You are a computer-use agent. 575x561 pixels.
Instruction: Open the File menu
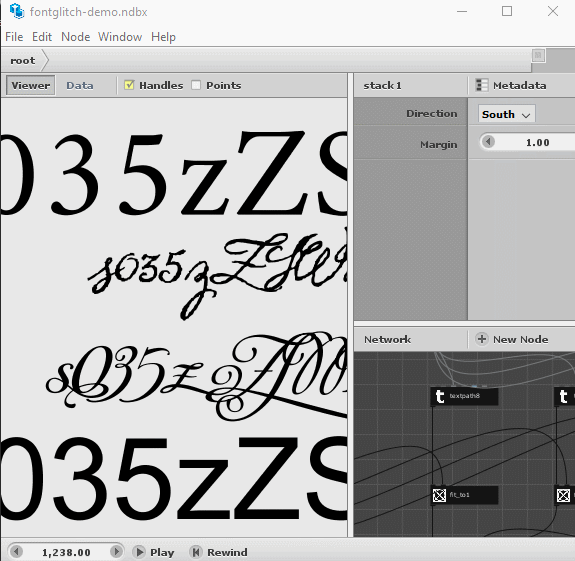point(14,37)
